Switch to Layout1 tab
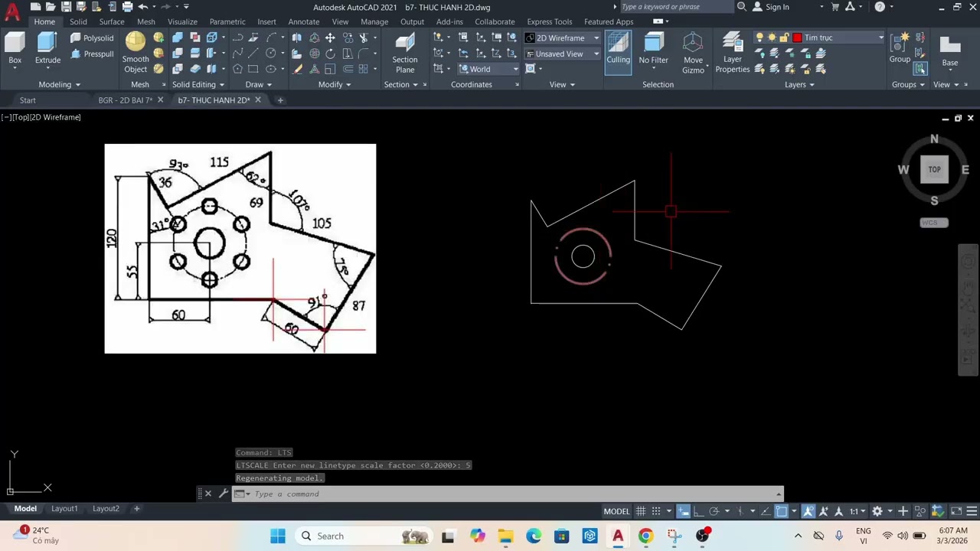 click(64, 508)
